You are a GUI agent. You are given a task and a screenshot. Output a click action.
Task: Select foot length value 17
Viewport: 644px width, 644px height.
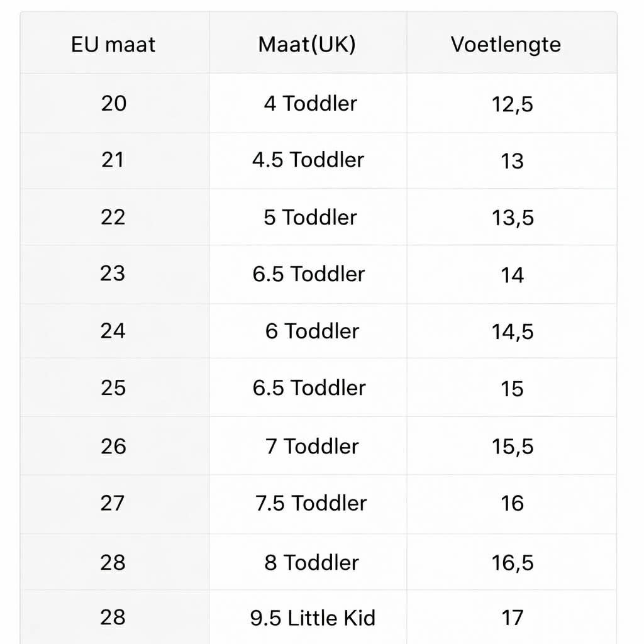click(512, 618)
